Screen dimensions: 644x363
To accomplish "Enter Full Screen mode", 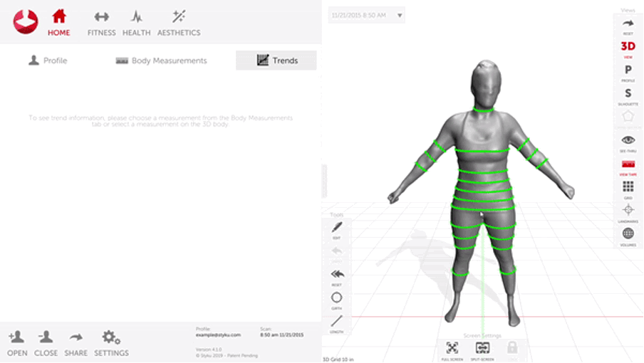I will click(452, 351).
